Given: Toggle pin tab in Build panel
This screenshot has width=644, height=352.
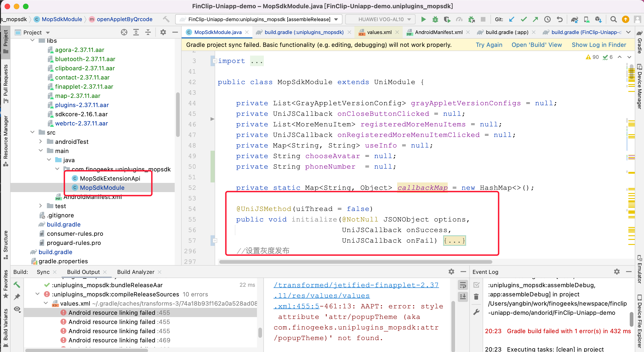Looking at the screenshot, I should tap(17, 297).
